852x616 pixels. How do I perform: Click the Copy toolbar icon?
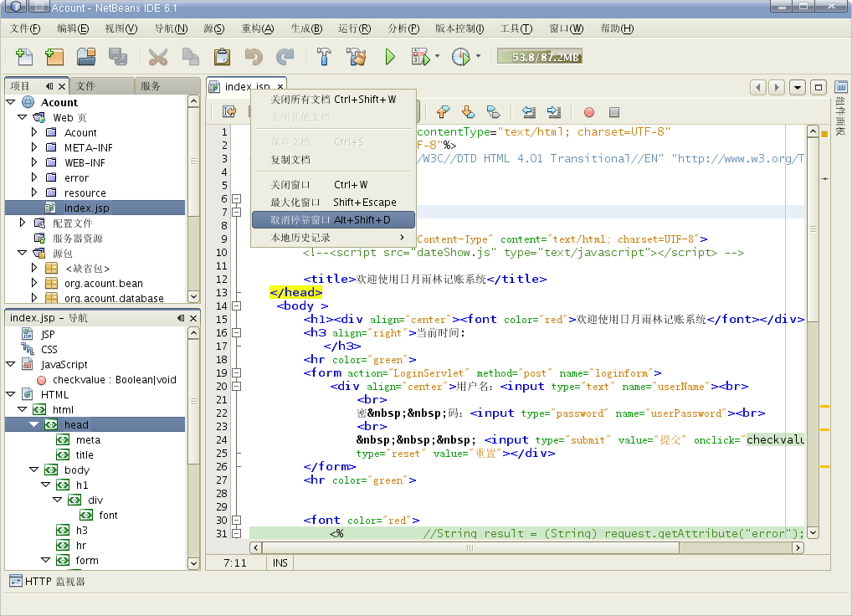point(190,56)
